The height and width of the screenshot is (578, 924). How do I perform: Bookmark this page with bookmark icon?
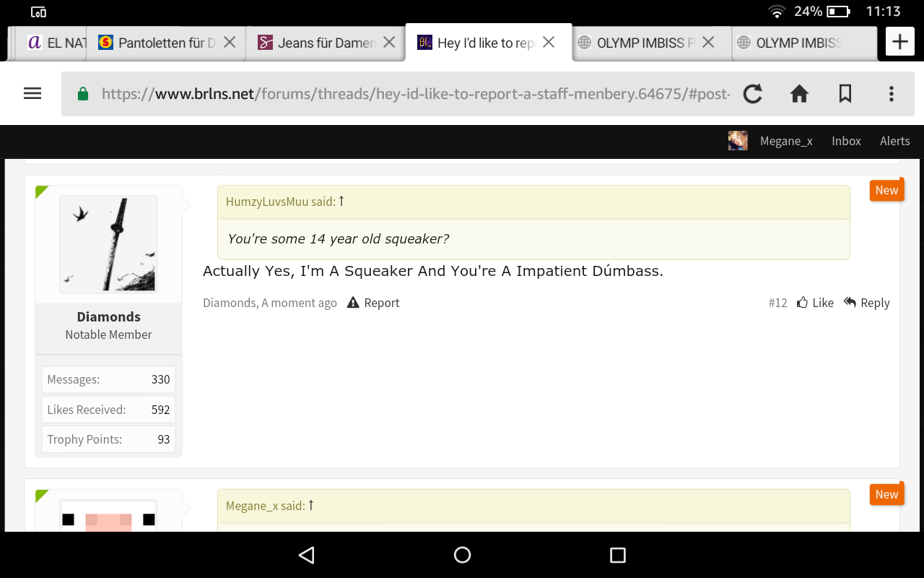pos(845,93)
